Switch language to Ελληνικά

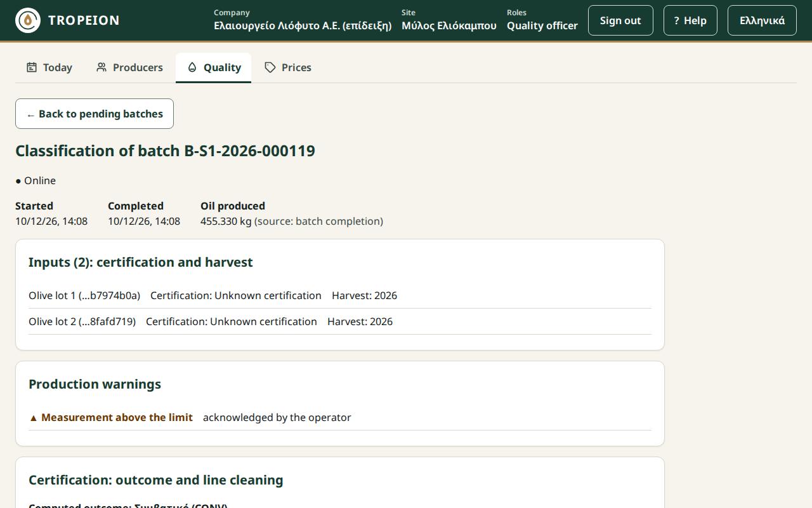pyautogui.click(x=762, y=20)
